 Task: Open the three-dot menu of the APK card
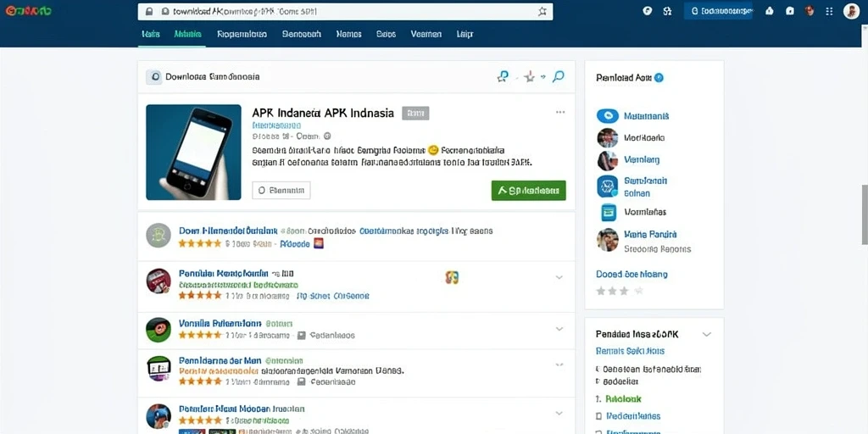point(560,112)
